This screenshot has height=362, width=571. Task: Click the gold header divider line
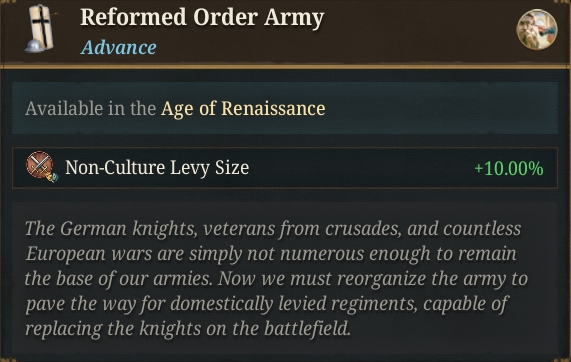pyautogui.click(x=286, y=66)
